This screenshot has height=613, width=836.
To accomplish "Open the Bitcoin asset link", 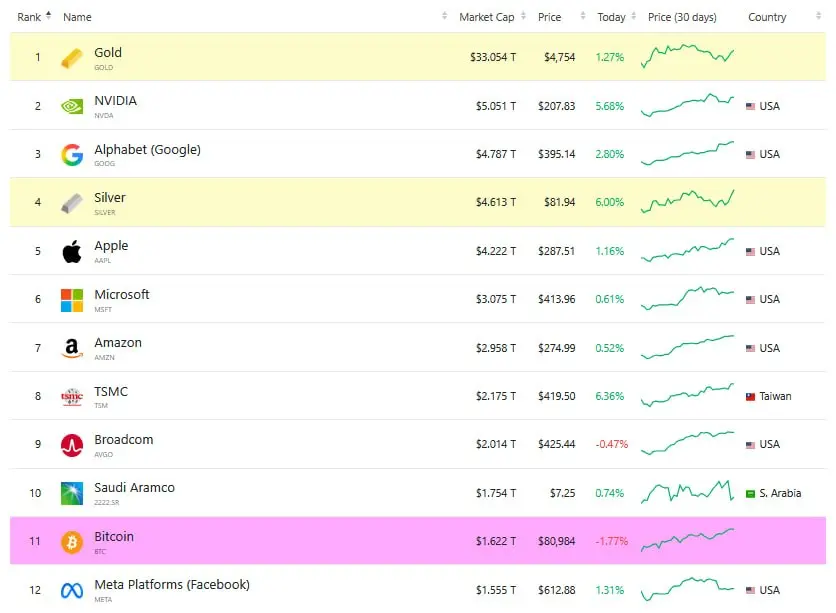I will tap(114, 537).
